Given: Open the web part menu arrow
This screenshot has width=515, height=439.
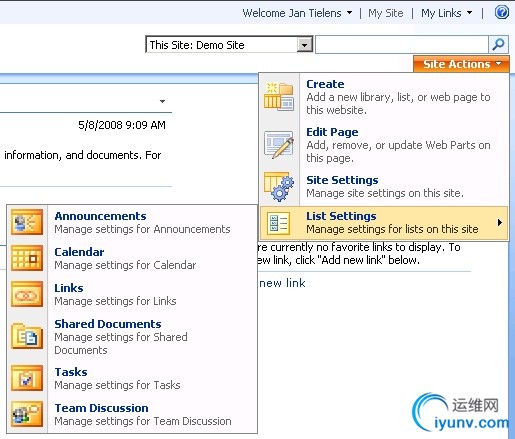Looking at the screenshot, I should click(162, 101).
